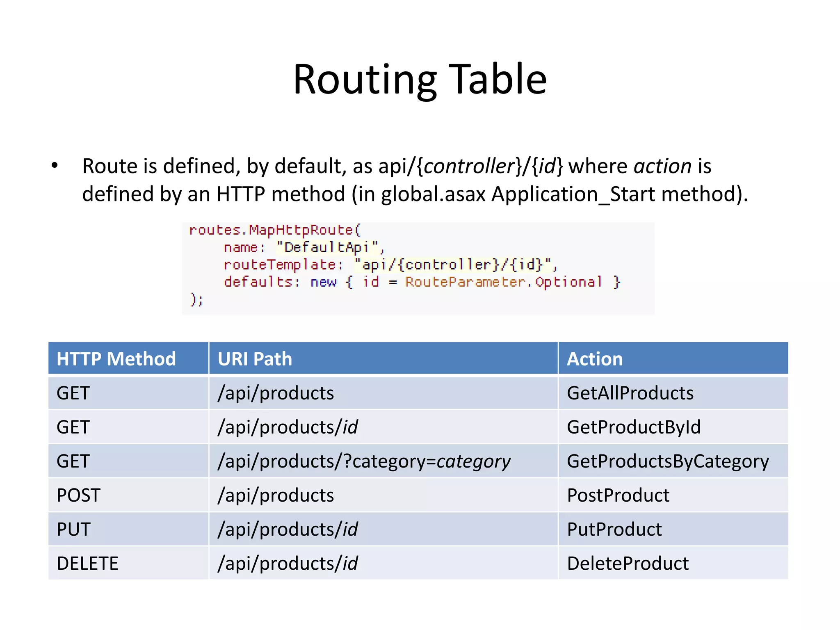
Task: Select the GetAllProducts action cell
Action: pyautogui.click(x=630, y=393)
